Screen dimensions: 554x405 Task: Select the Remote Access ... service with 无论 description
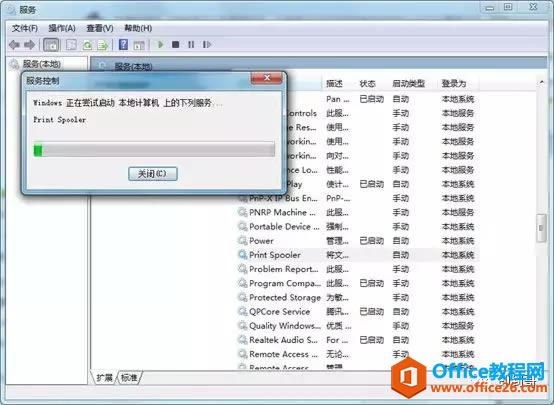tap(358, 354)
